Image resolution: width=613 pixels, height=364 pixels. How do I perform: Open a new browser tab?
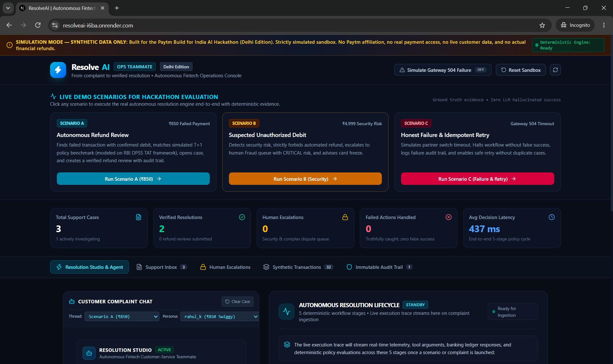tap(117, 8)
